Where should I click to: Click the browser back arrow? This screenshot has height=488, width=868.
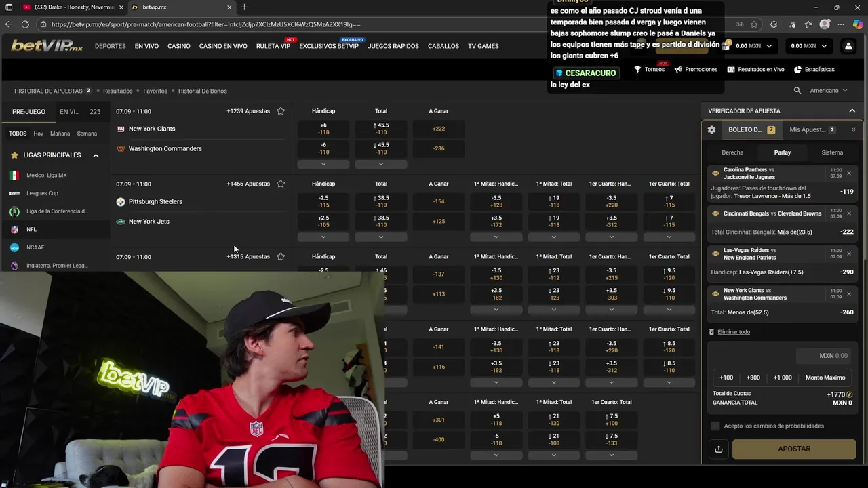[x=9, y=24]
